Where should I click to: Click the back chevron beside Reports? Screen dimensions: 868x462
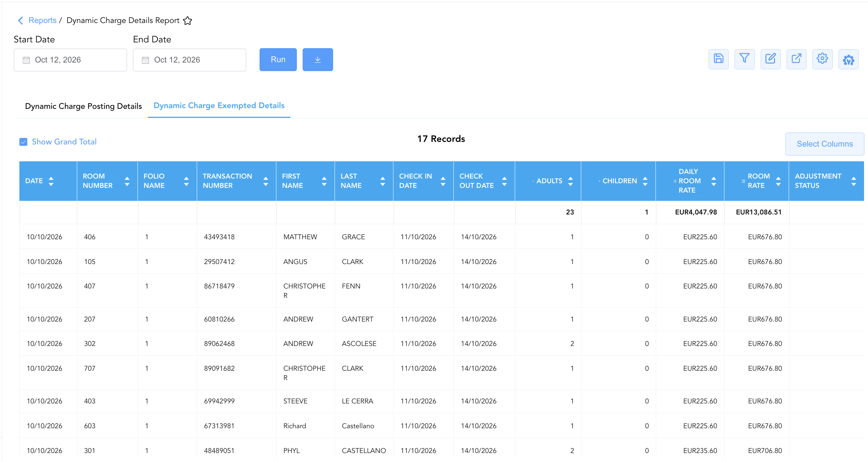point(20,20)
